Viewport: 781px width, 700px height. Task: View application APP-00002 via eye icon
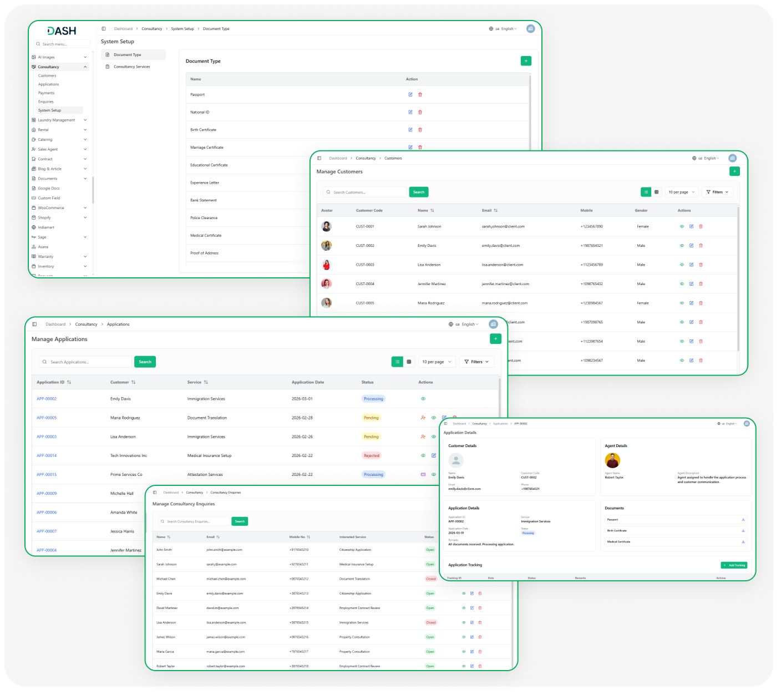[423, 399]
